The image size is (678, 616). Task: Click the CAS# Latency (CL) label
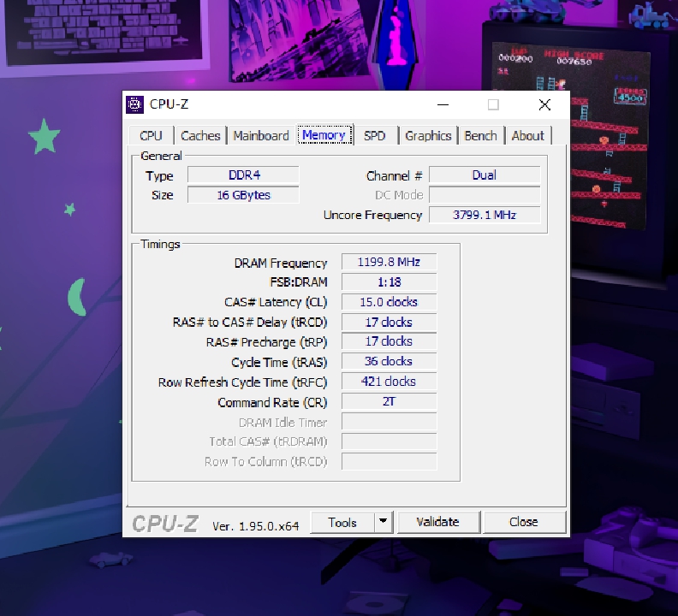(x=276, y=302)
